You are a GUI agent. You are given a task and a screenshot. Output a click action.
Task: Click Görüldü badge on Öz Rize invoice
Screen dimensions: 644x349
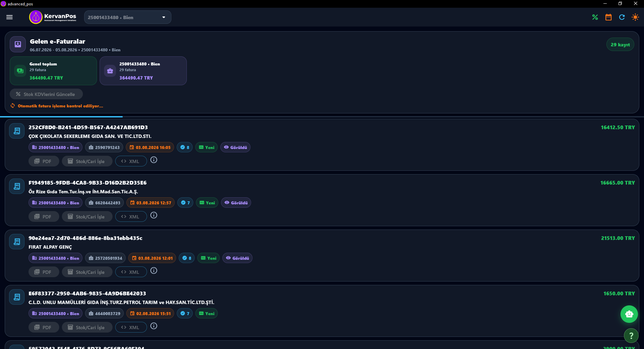(x=236, y=203)
